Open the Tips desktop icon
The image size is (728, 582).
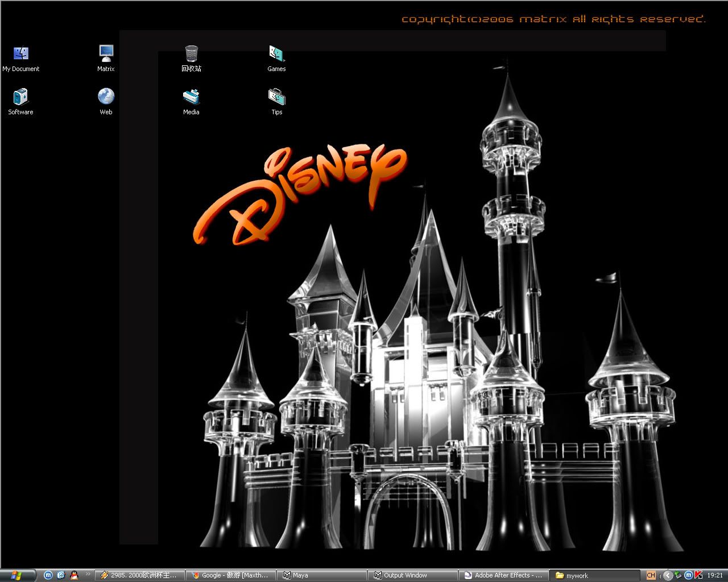click(x=276, y=102)
